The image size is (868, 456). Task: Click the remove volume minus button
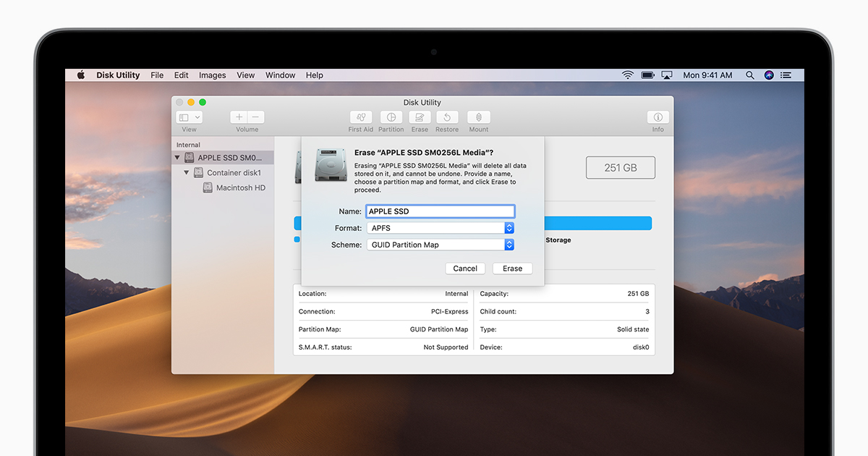[255, 117]
